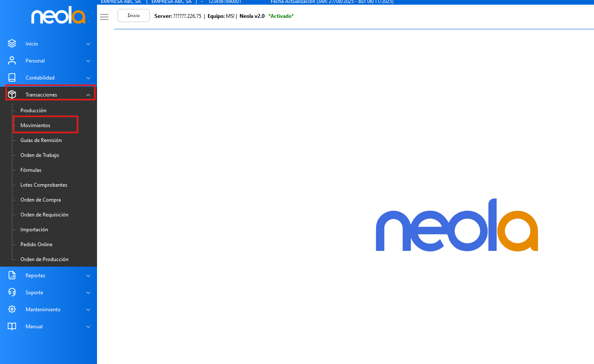Open Pedido Online in Transacciones
The width and height of the screenshot is (594, 364).
click(x=36, y=245)
